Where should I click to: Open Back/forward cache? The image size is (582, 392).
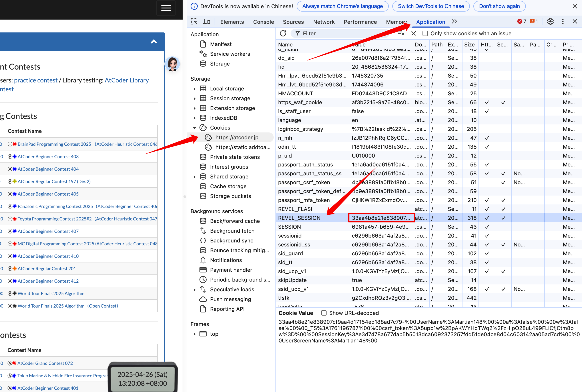tap(235, 221)
